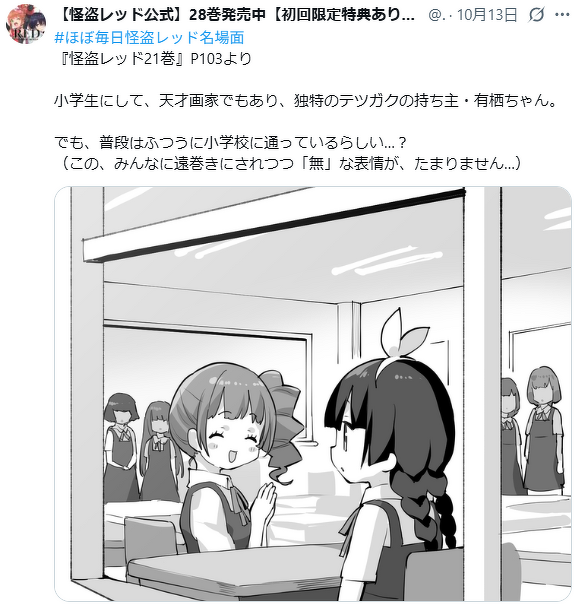579x604 pixels.
Task: Open the 怪盗レッド公式 profile avatar
Action: 25,24
